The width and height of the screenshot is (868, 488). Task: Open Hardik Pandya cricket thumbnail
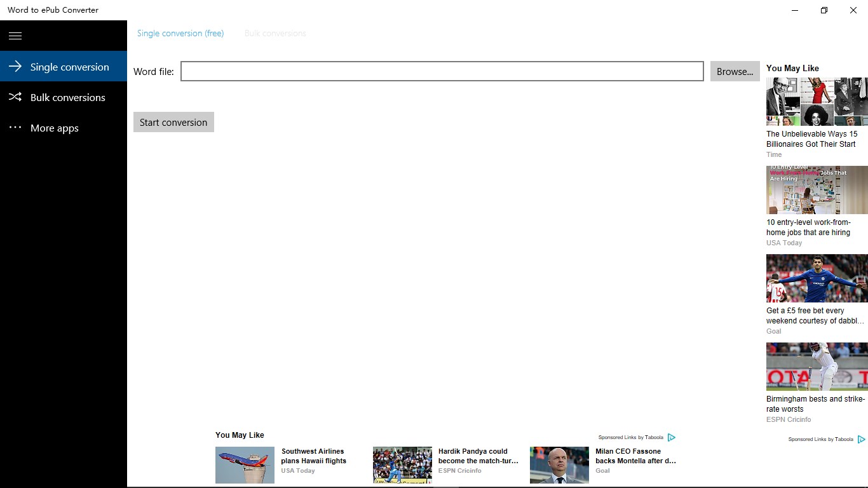[x=402, y=465]
